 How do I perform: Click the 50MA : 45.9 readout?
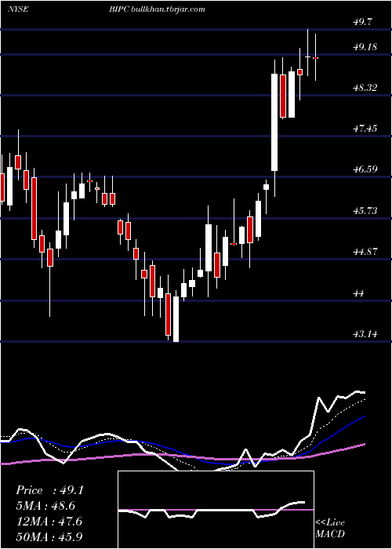49,536
